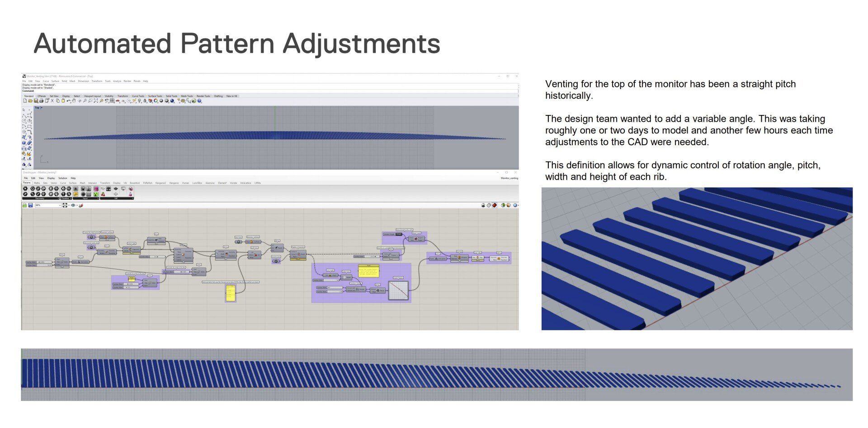Click the New file icon in Rhino toolbar
Screen dimensions: 868x428
tap(25, 100)
